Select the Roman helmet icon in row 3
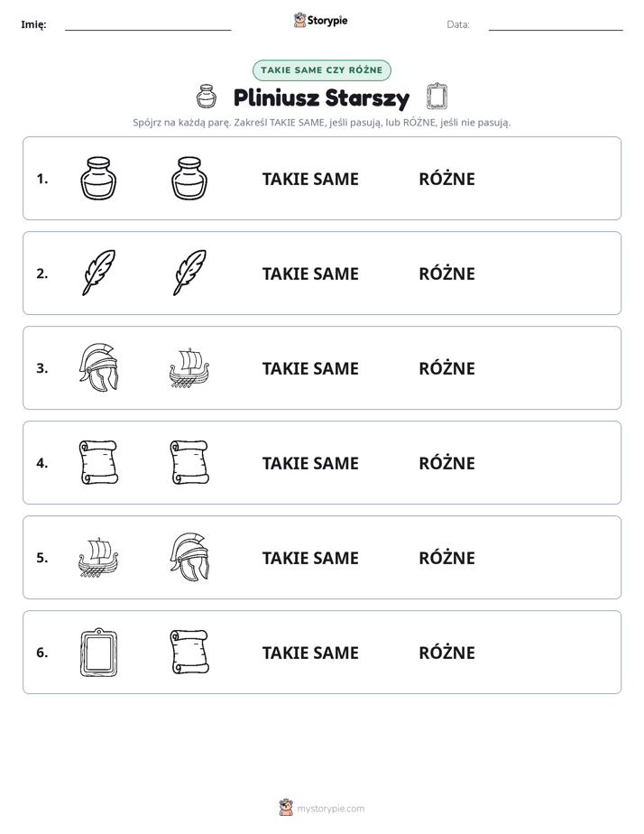 (98, 367)
